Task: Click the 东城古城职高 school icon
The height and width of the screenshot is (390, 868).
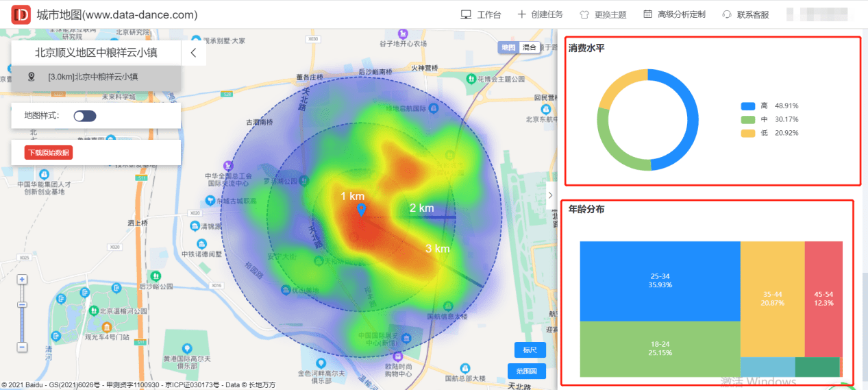Action: click(210, 201)
